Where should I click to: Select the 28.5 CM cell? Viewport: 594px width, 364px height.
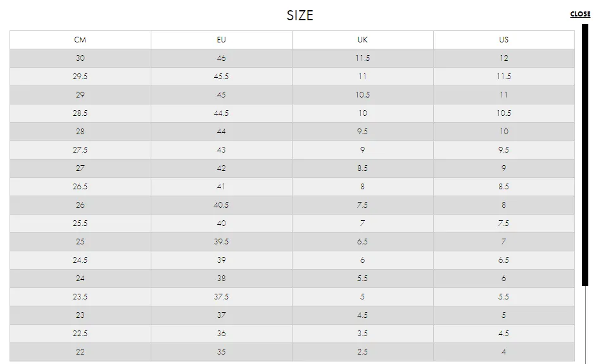(x=80, y=113)
